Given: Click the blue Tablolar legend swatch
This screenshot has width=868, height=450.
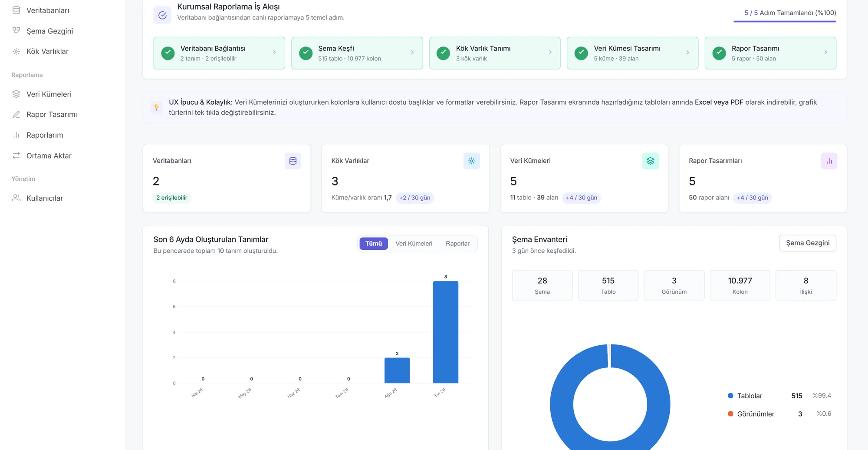Looking at the screenshot, I should pyautogui.click(x=730, y=396).
